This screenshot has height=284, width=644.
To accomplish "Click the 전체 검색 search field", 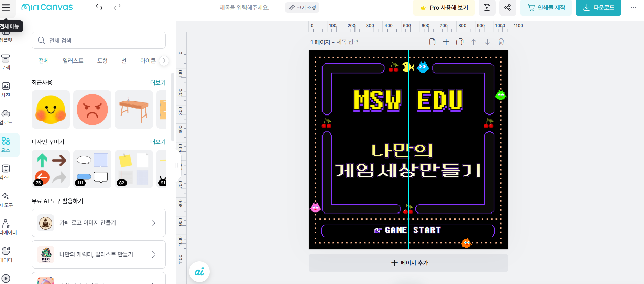I will [99, 40].
